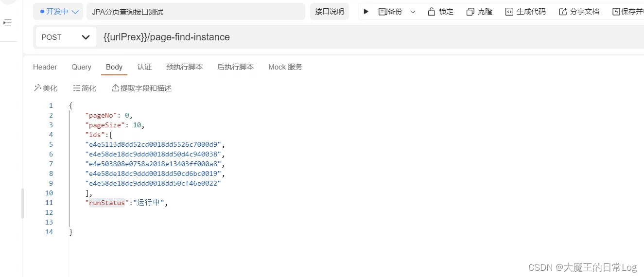
Task: Edit the API name field JPA分页查询接口测试
Action: point(195,12)
